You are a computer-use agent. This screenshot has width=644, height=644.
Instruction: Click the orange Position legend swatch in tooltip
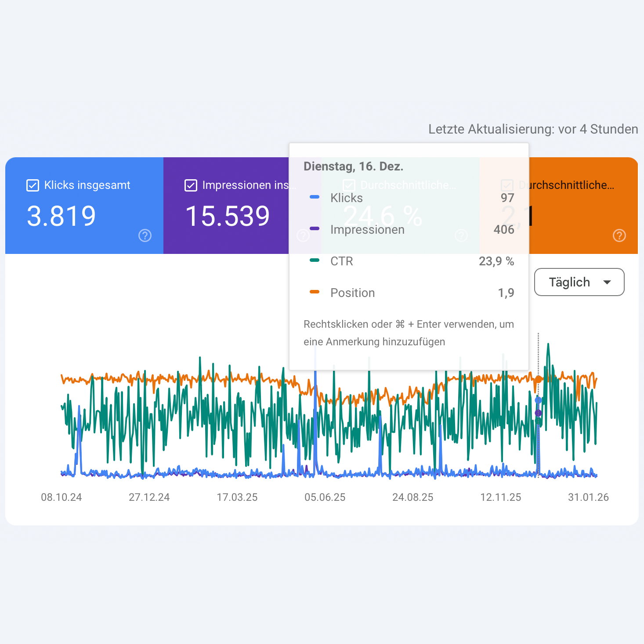click(315, 292)
